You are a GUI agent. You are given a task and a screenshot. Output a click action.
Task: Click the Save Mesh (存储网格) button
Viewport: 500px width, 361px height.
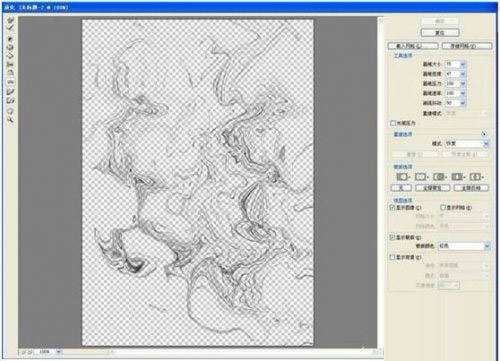click(467, 46)
